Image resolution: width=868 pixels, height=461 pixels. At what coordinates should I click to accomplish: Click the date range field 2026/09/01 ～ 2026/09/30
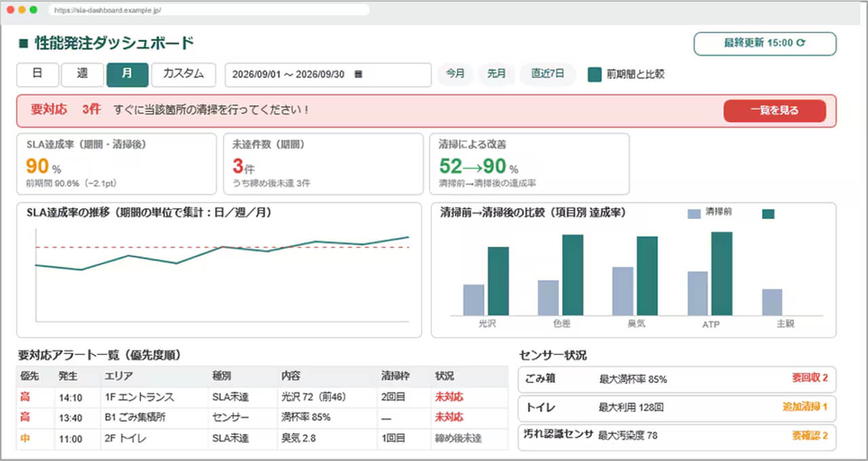[x=328, y=75]
